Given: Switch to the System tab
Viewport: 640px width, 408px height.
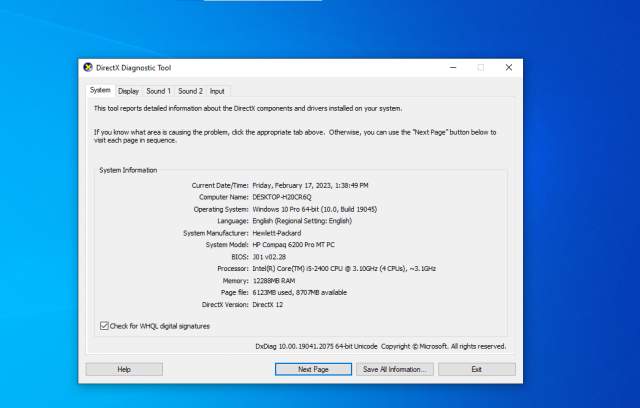Looking at the screenshot, I should coord(100,90).
